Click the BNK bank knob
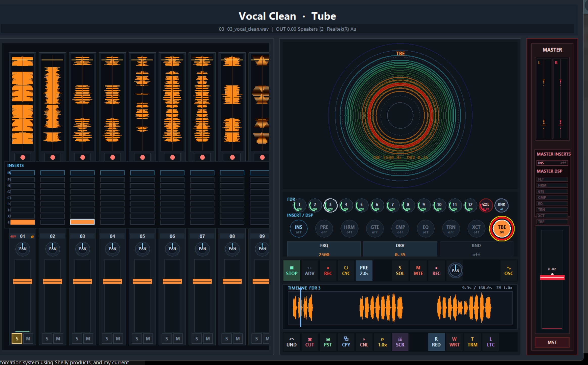The height and width of the screenshot is (365, 588). [x=501, y=205]
